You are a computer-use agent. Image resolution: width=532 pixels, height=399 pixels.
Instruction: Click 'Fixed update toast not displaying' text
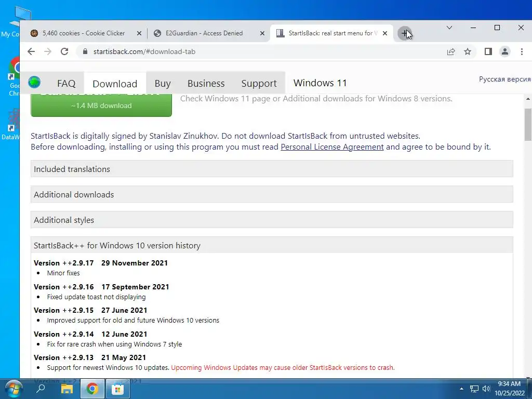coord(96,297)
